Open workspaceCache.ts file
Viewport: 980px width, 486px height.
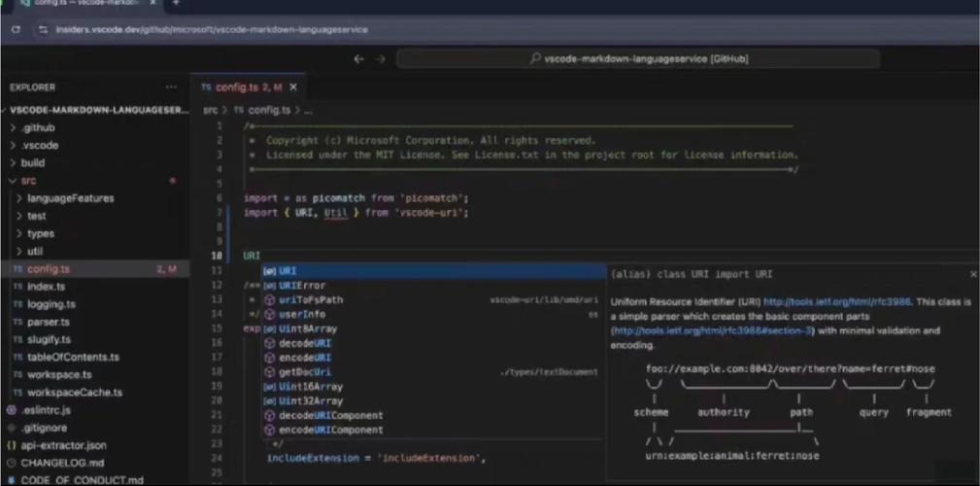[x=95, y=393]
